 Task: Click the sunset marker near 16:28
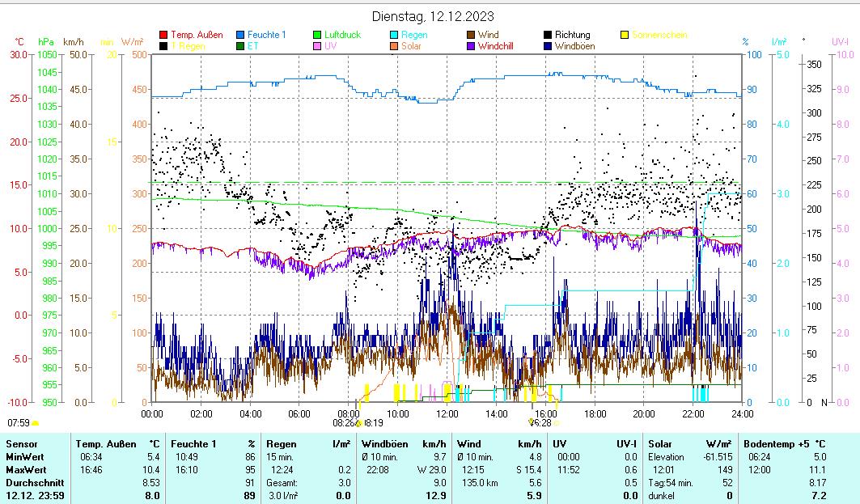[x=532, y=422]
